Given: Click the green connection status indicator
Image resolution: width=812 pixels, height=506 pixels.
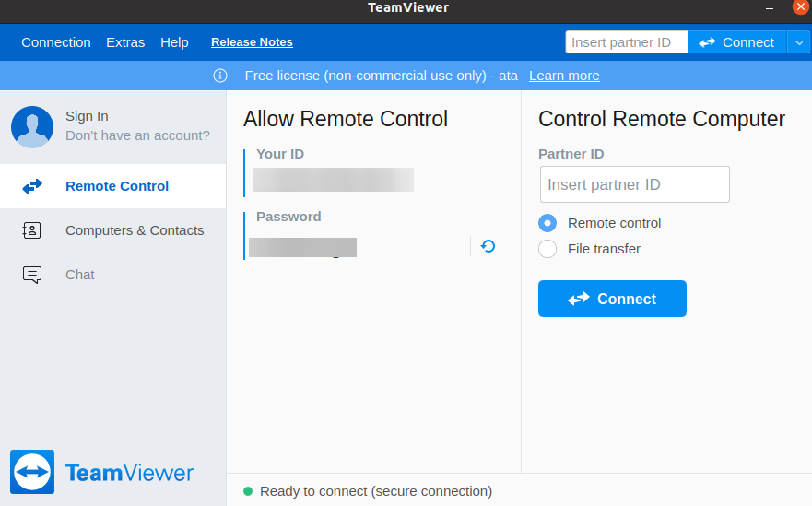Looking at the screenshot, I should click(x=248, y=491).
